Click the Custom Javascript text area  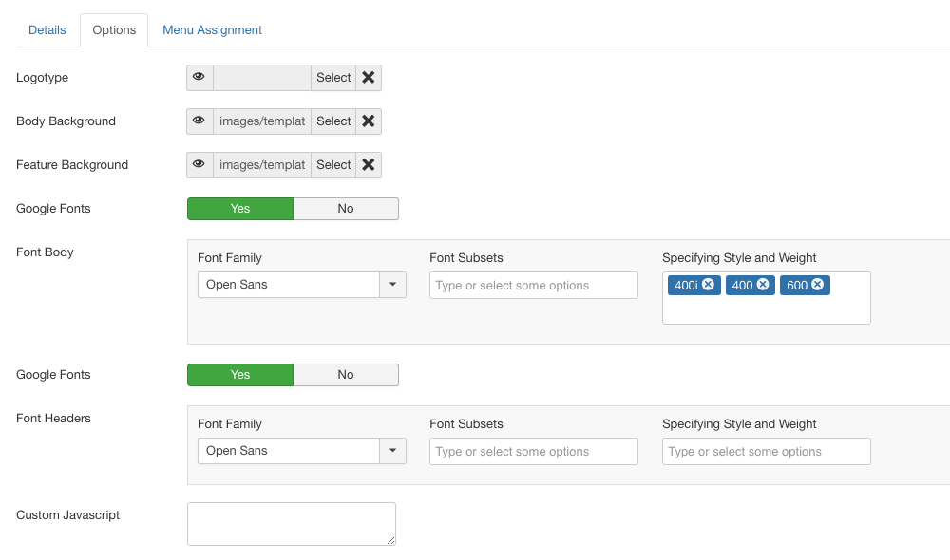point(292,524)
